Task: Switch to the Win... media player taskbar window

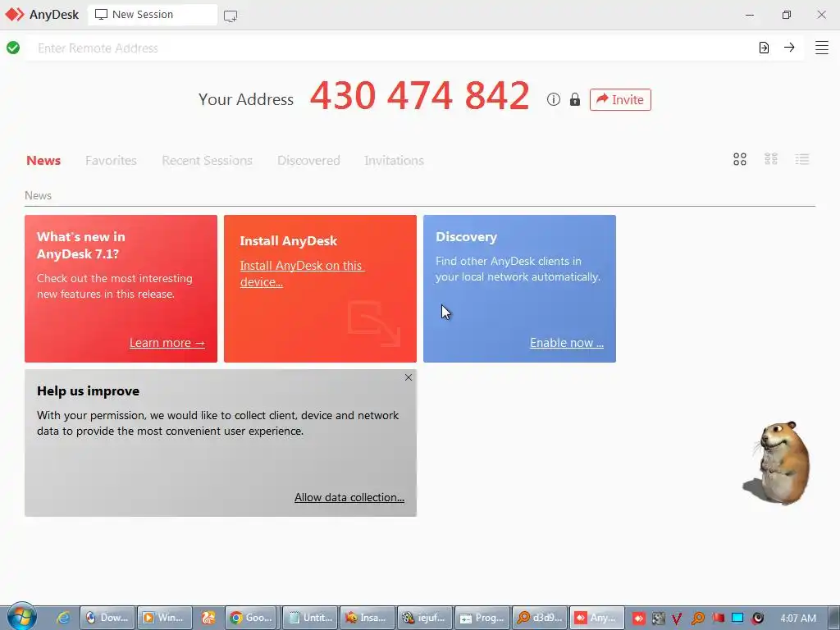Action: coord(164,618)
